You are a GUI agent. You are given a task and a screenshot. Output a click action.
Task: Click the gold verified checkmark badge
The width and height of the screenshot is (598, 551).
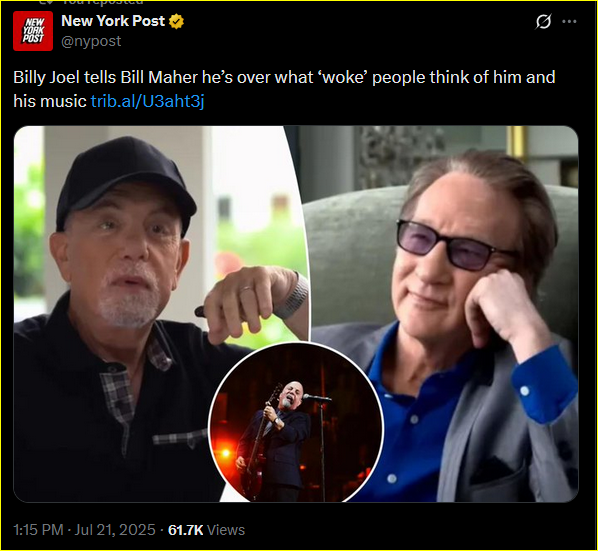pyautogui.click(x=176, y=21)
